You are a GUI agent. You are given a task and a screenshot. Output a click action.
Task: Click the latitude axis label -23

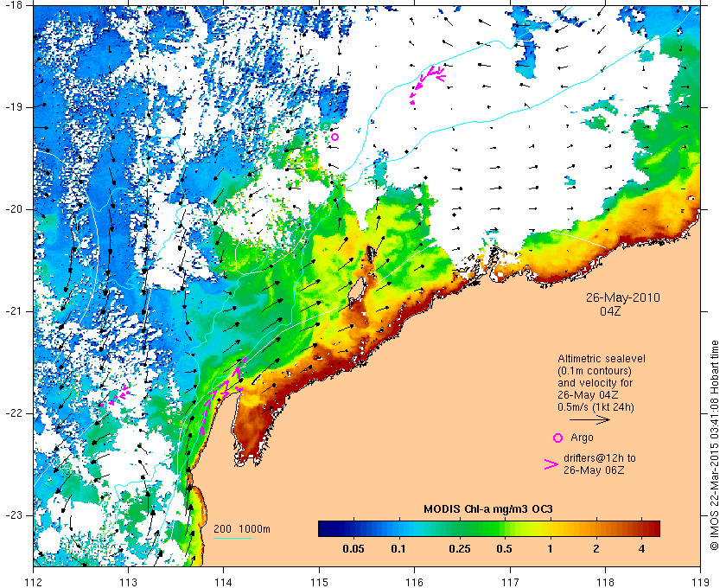[12, 515]
